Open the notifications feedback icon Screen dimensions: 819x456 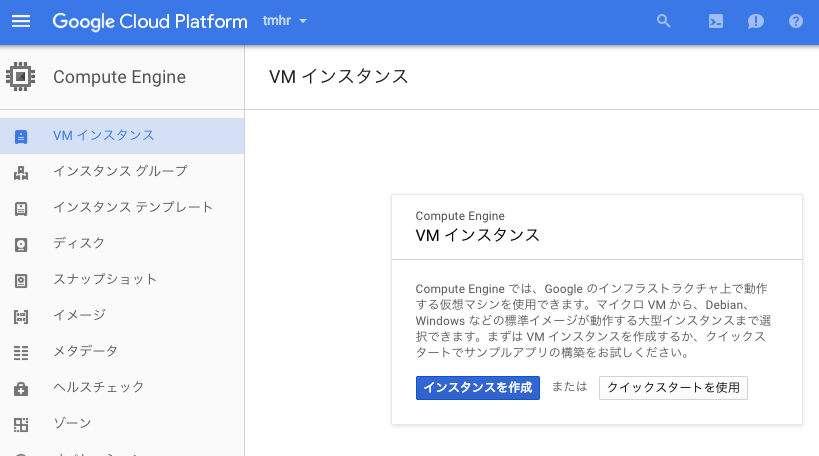tap(756, 21)
